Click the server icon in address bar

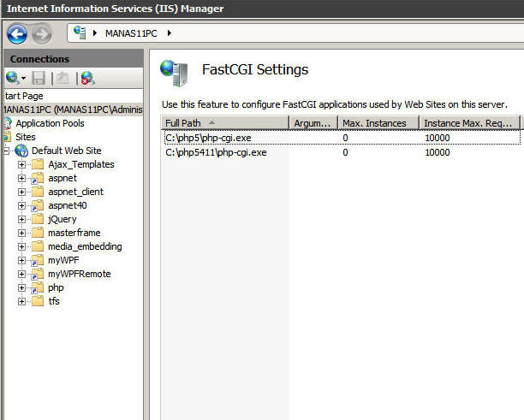pos(80,33)
